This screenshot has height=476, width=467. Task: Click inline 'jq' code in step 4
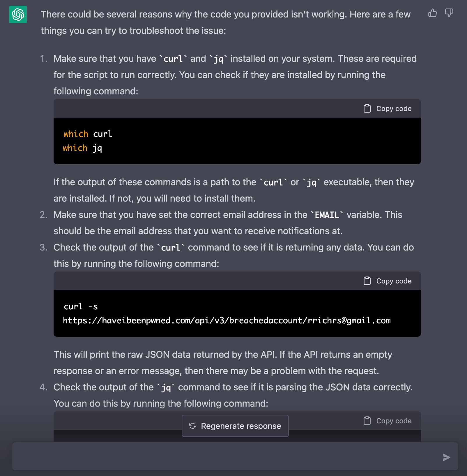pos(166,387)
